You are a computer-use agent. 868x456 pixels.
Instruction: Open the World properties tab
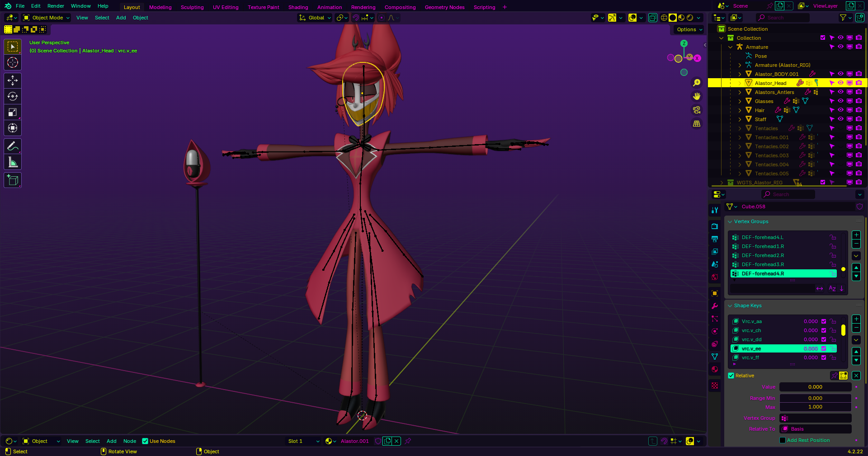point(715,277)
